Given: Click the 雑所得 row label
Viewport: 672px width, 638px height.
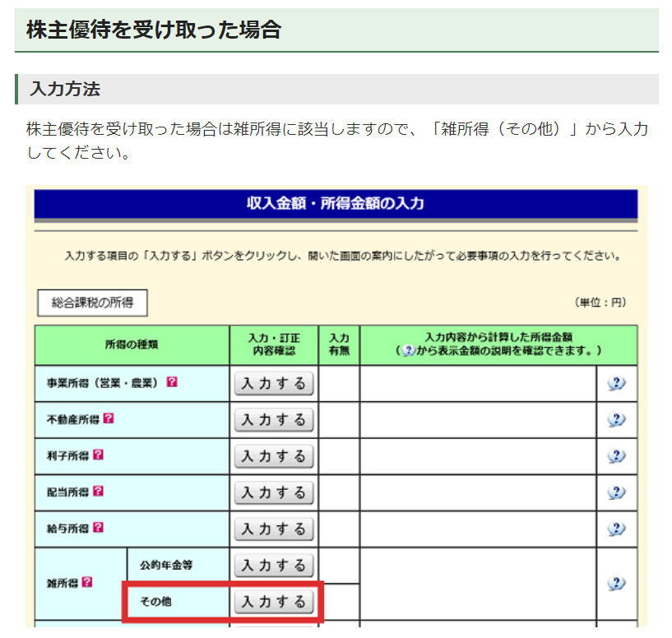Looking at the screenshot, I should (x=63, y=583).
